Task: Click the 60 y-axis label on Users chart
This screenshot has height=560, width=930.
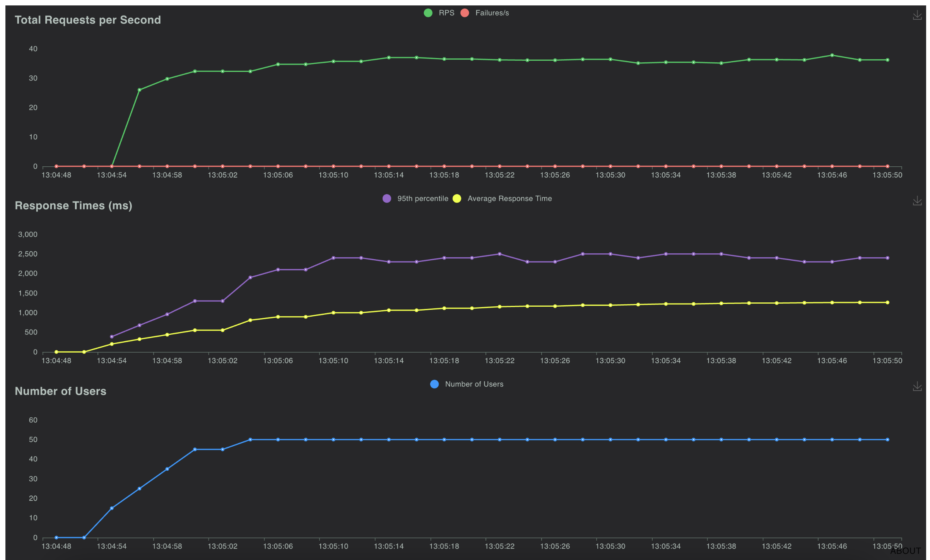Action: 33,420
